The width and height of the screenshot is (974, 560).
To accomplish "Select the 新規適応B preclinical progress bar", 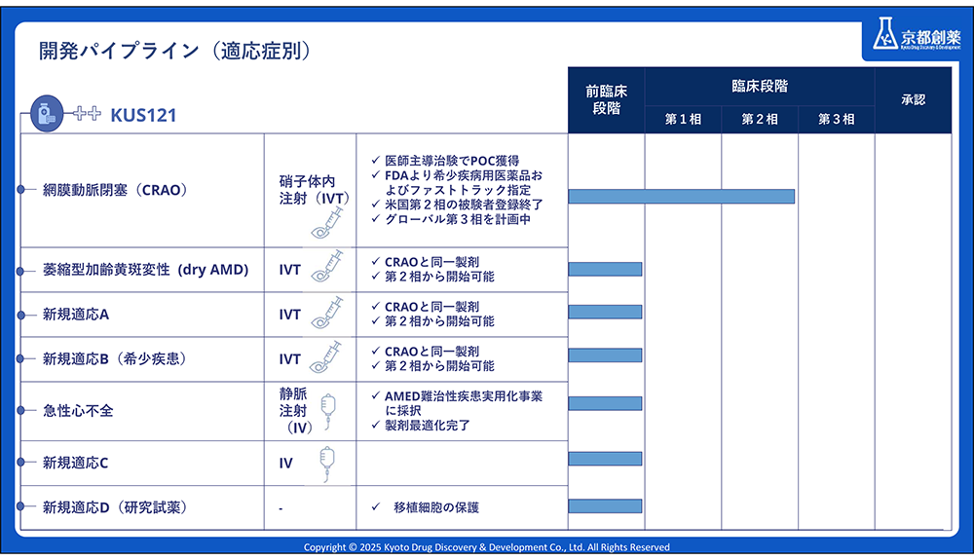I will point(605,355).
